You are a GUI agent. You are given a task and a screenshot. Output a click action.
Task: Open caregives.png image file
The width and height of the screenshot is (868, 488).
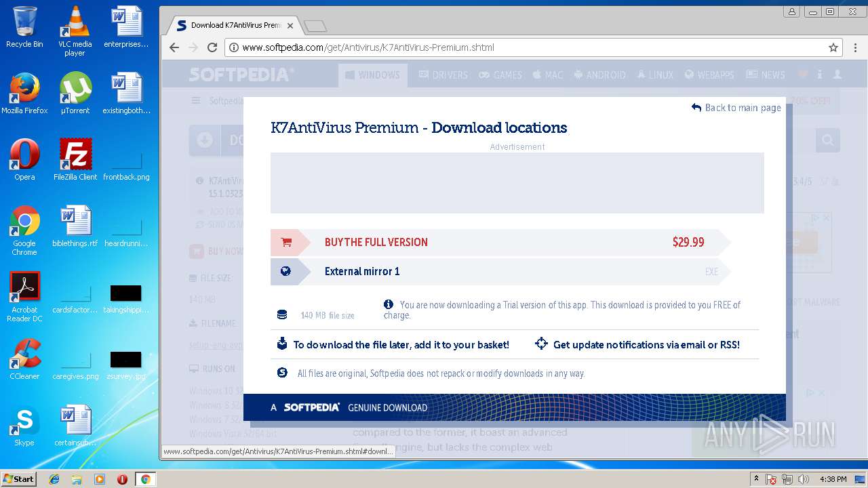(x=75, y=365)
